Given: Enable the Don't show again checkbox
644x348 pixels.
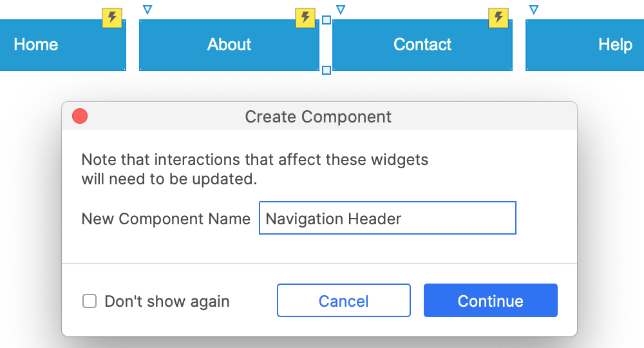Looking at the screenshot, I should [90, 301].
